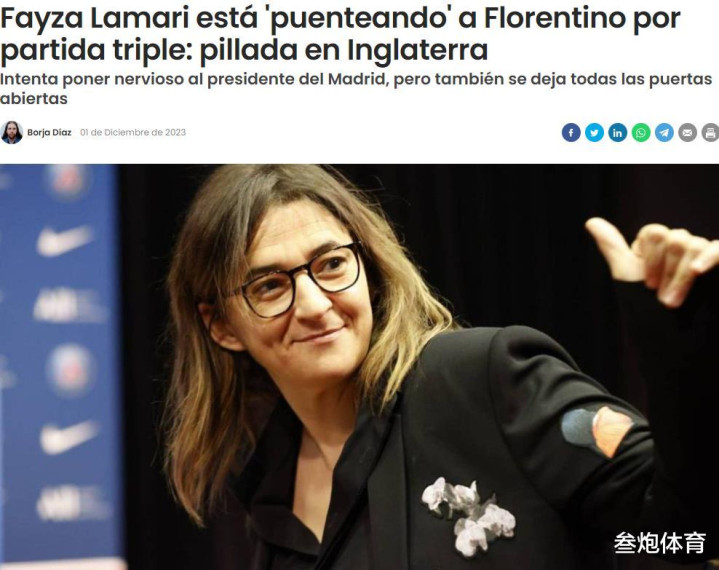The image size is (719, 570).
Task: Open the main article photo of the woman
Action: (x=360, y=367)
